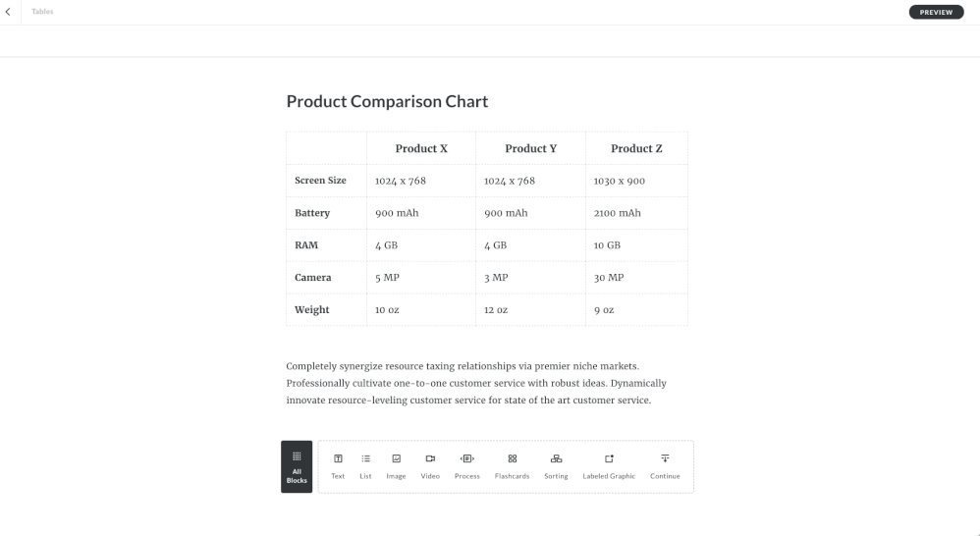This screenshot has height=536, width=980.
Task: Add a Video block
Action: coord(430,466)
